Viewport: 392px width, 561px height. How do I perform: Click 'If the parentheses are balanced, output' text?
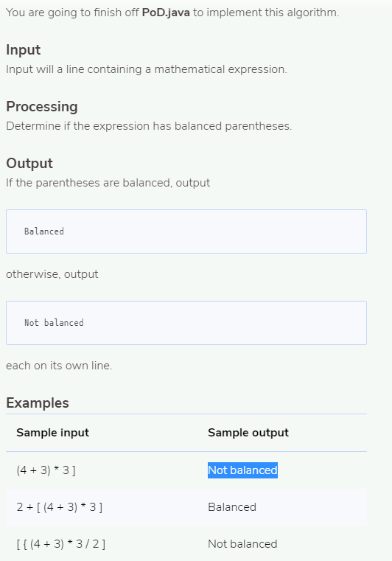(108, 183)
